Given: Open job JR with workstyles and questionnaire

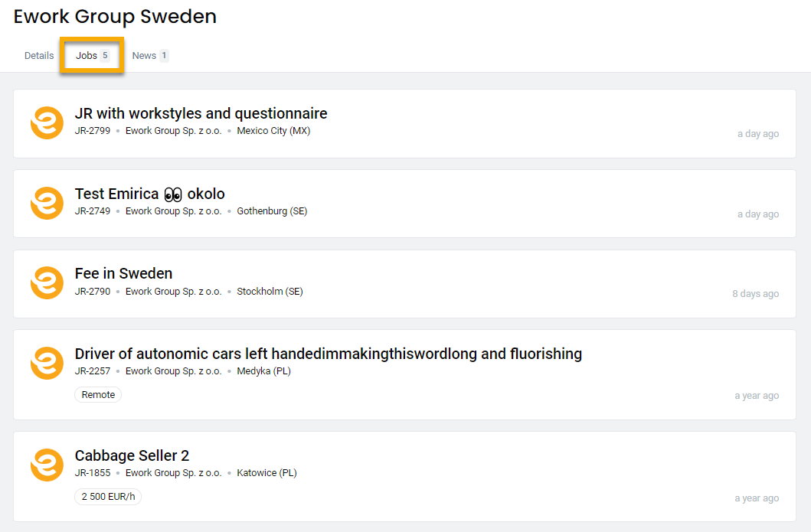Looking at the screenshot, I should click(201, 113).
